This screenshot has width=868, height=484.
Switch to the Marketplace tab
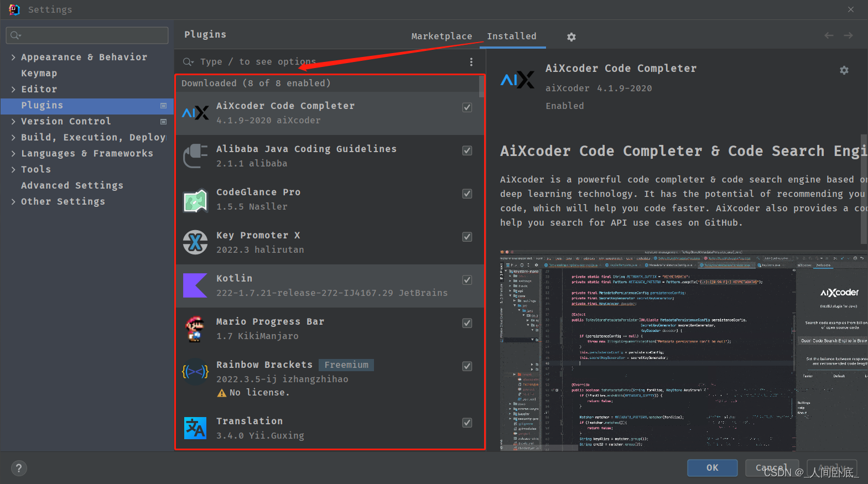441,36
